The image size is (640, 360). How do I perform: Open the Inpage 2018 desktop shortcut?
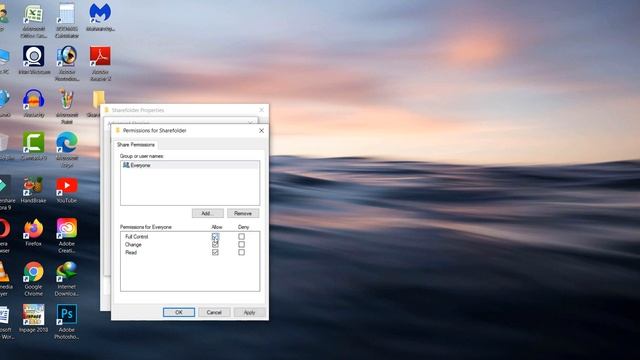pos(33,318)
